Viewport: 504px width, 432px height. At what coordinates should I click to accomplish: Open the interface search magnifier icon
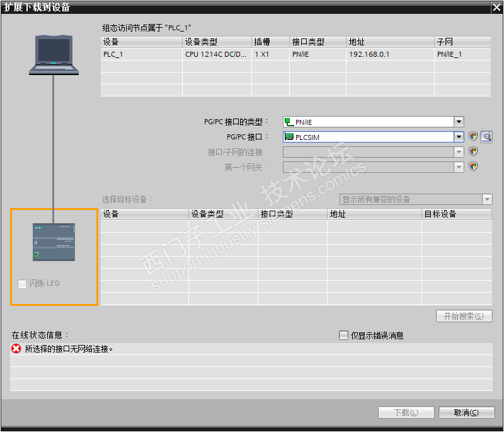pyautogui.click(x=486, y=137)
